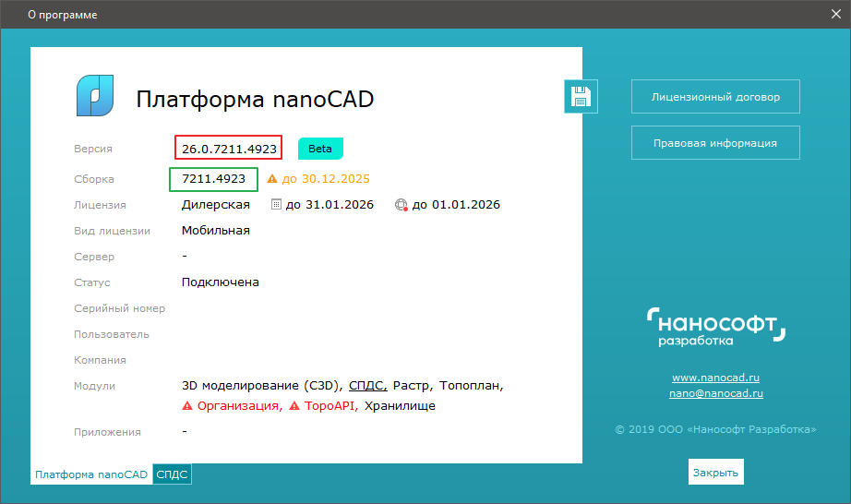Screen dimensions: 851x504
Task: Click the red warning icon beside Организация
Action: (x=187, y=406)
